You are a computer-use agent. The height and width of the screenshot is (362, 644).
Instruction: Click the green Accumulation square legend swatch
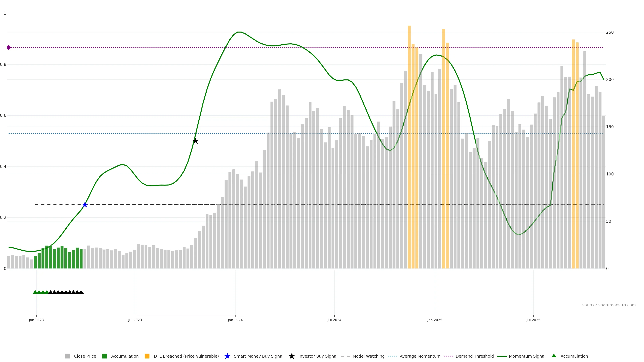pyautogui.click(x=104, y=356)
